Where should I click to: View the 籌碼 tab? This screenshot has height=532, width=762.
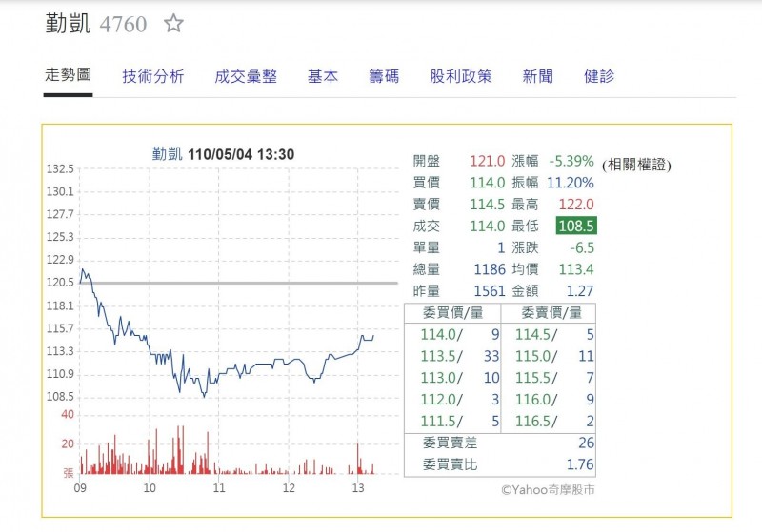(384, 77)
